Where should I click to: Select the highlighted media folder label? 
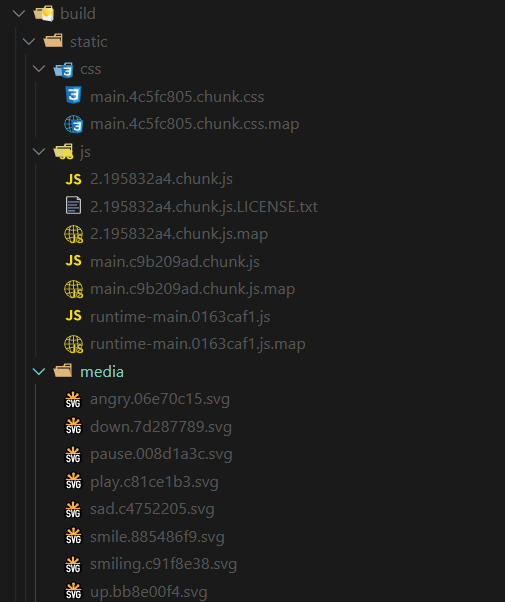coord(102,372)
